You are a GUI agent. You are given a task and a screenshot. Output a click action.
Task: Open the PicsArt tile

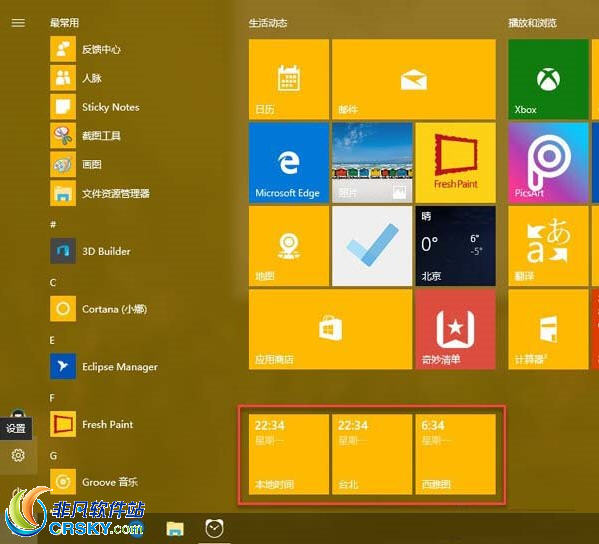click(x=548, y=162)
